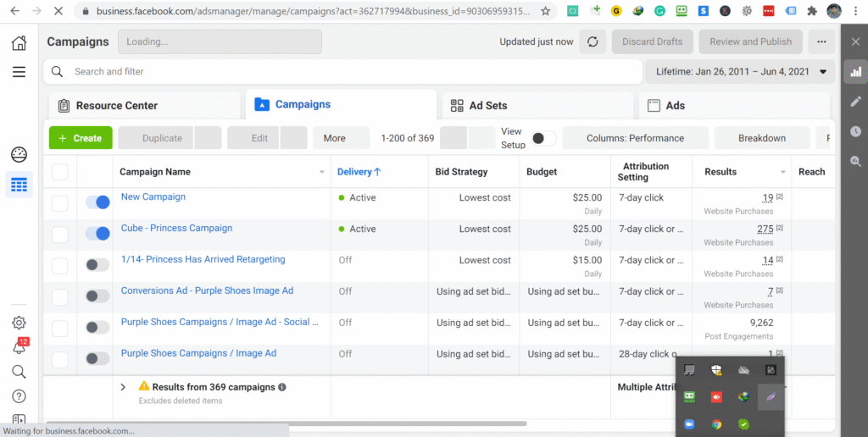Image resolution: width=868 pixels, height=437 pixels.
Task: Expand the Results from 369 campaigns row
Action: click(x=123, y=387)
